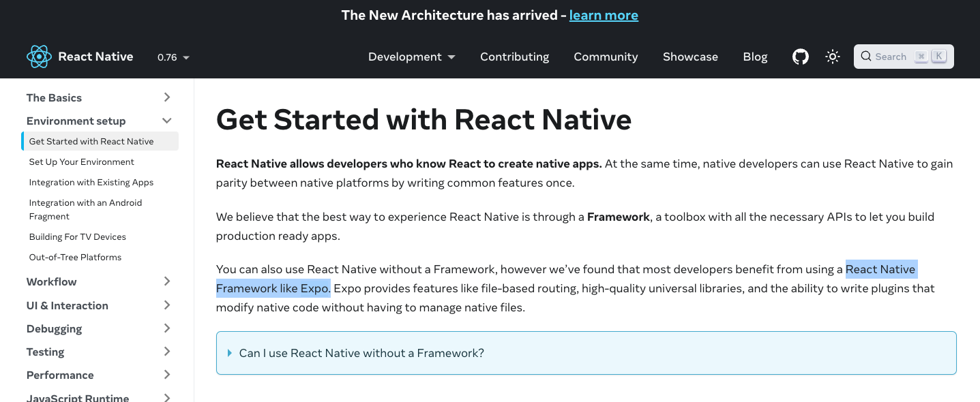Toggle light and dark theme
This screenshot has width=980, height=402.
832,57
